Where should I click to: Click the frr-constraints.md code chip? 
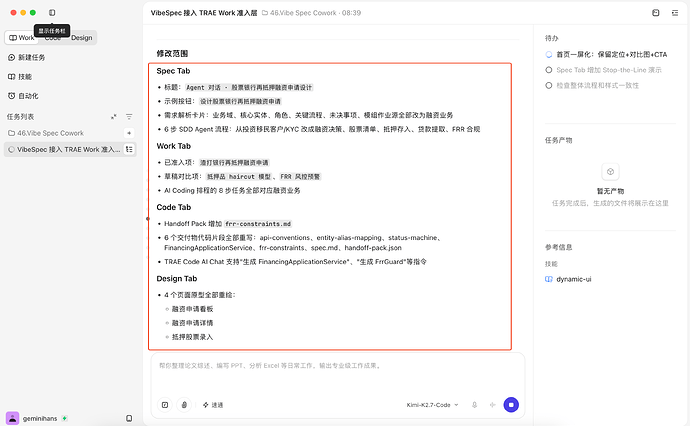click(x=258, y=224)
